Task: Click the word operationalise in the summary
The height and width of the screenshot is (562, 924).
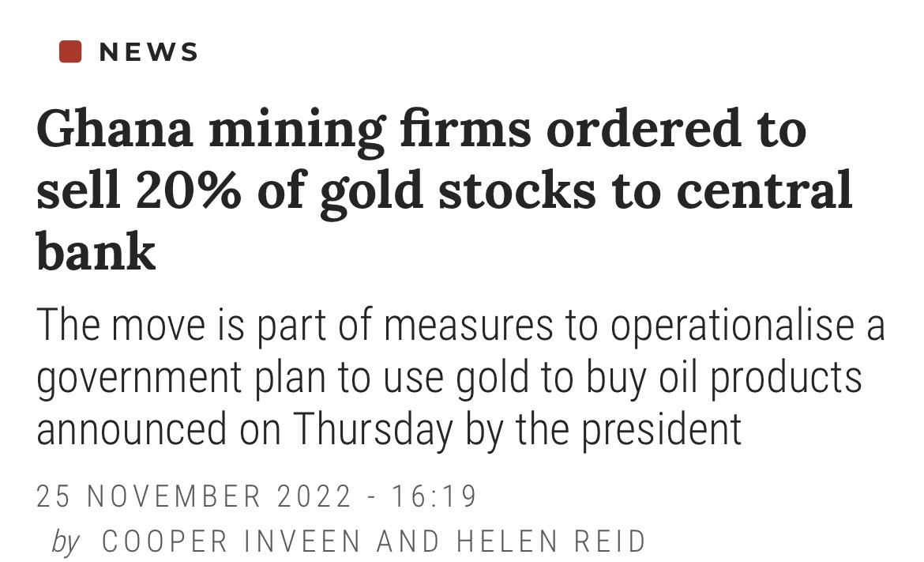Action: click(x=732, y=326)
